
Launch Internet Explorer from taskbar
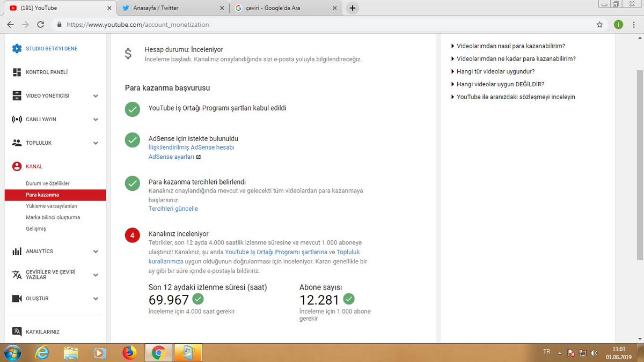tap(42, 352)
